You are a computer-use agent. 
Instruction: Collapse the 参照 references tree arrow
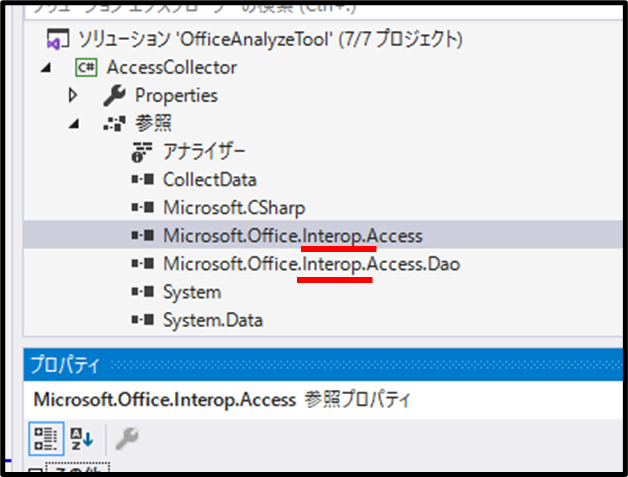point(73,124)
